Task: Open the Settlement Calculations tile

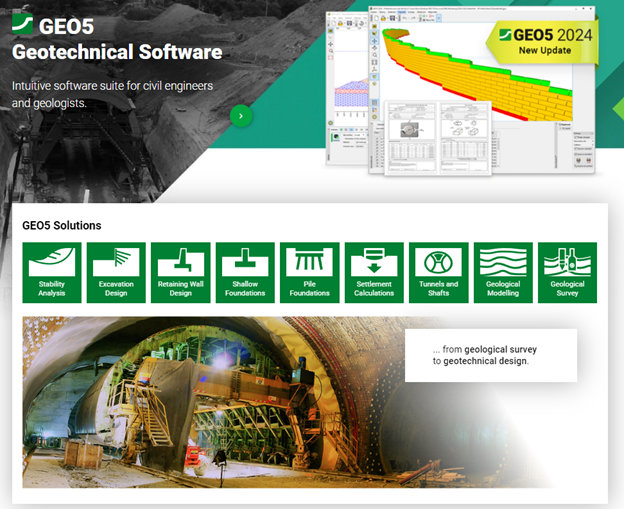Action: (374, 273)
